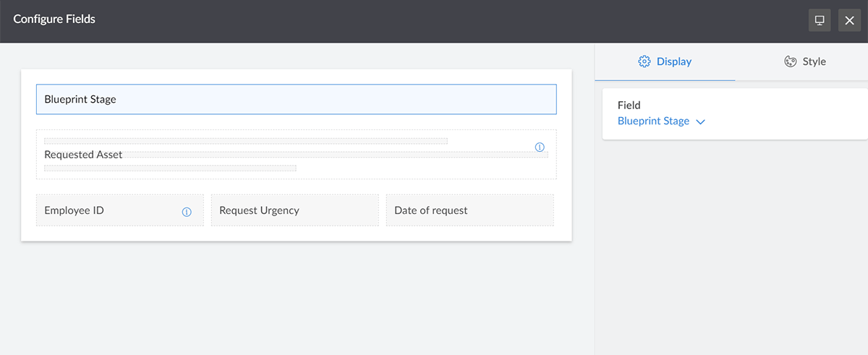The width and height of the screenshot is (868, 355).
Task: Select the Requested Asset field label
Action: click(x=83, y=155)
